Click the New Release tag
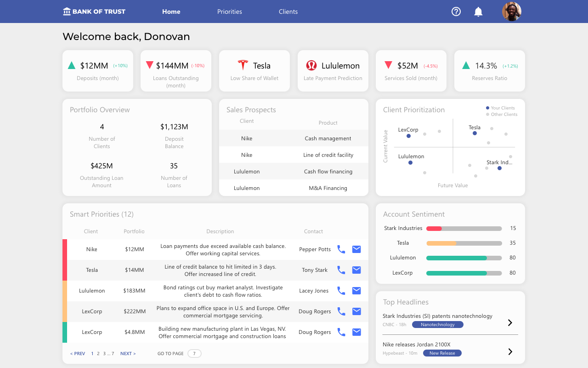Screen dimensions: 588x368 click(442, 353)
